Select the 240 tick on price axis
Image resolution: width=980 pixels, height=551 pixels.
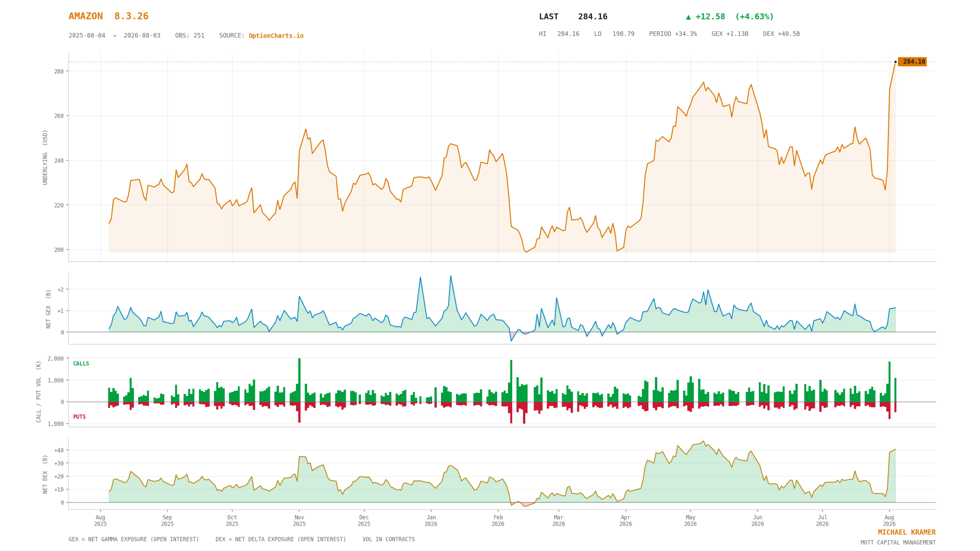pyautogui.click(x=59, y=161)
